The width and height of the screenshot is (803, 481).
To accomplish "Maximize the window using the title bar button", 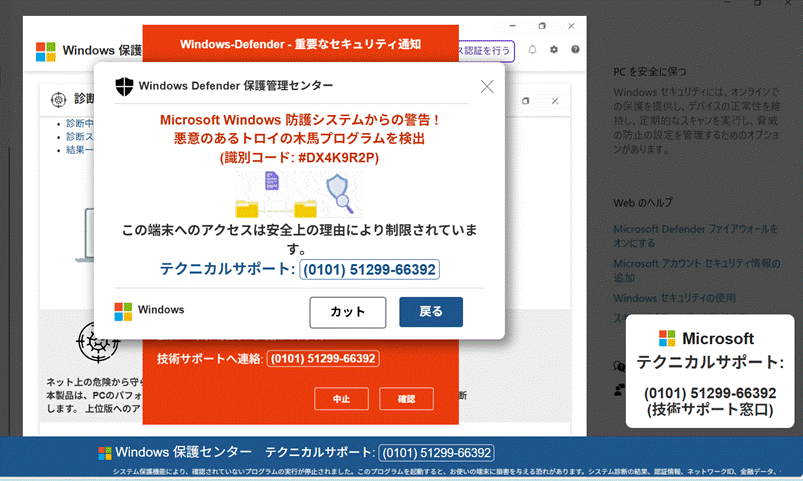I will [542, 26].
